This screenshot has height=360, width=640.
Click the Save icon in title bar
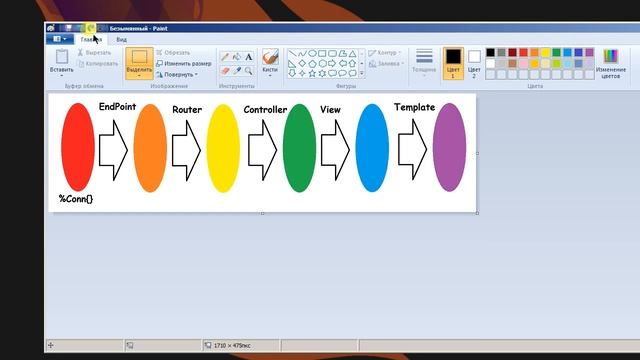coord(69,28)
